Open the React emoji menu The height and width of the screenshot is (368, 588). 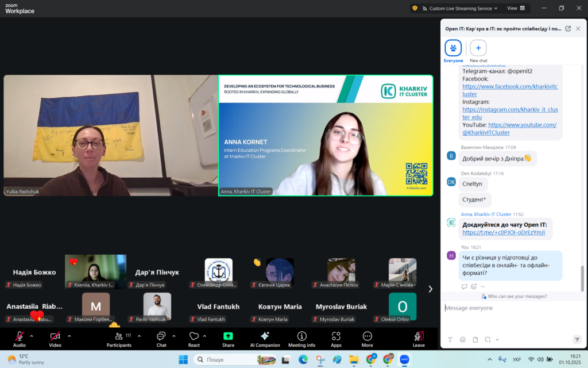tap(194, 338)
